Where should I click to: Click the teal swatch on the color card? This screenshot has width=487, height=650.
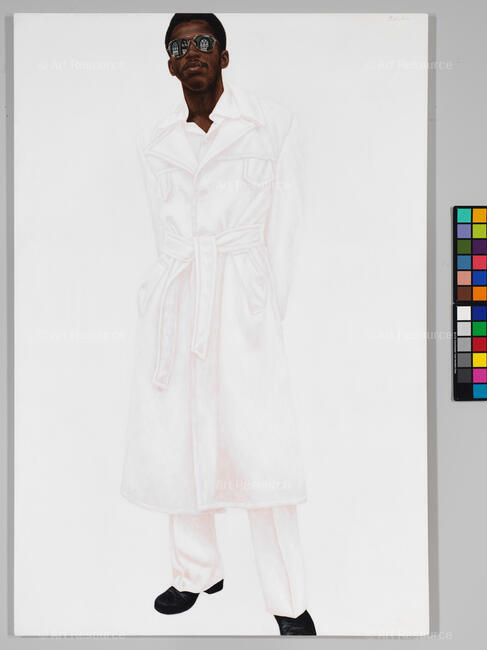coord(464,216)
